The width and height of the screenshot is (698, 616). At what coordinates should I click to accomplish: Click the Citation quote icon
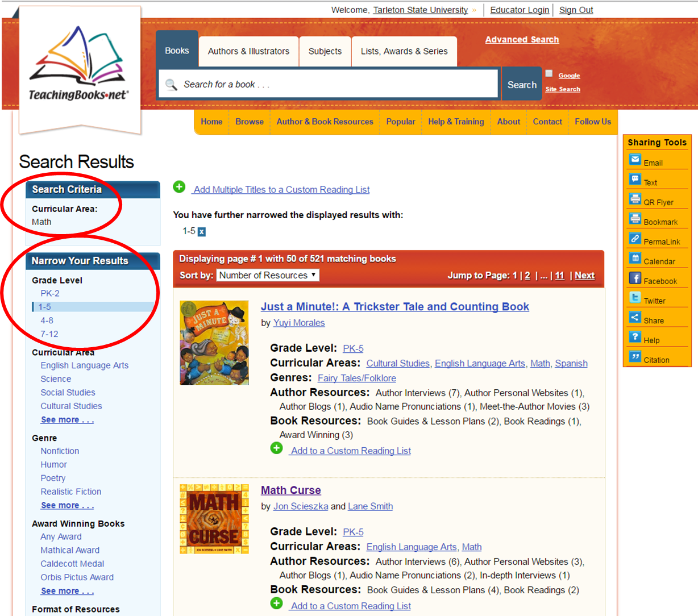tap(635, 357)
